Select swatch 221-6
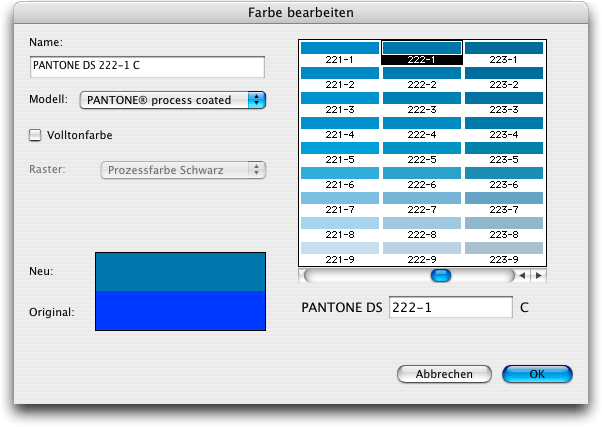 [340, 178]
